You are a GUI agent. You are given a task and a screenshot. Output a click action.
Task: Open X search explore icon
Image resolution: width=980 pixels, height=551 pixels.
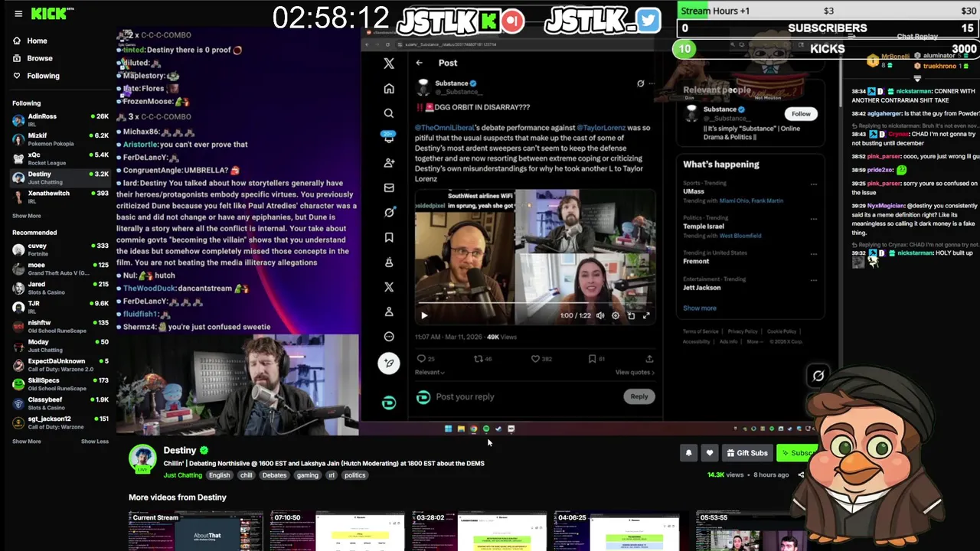tap(389, 113)
